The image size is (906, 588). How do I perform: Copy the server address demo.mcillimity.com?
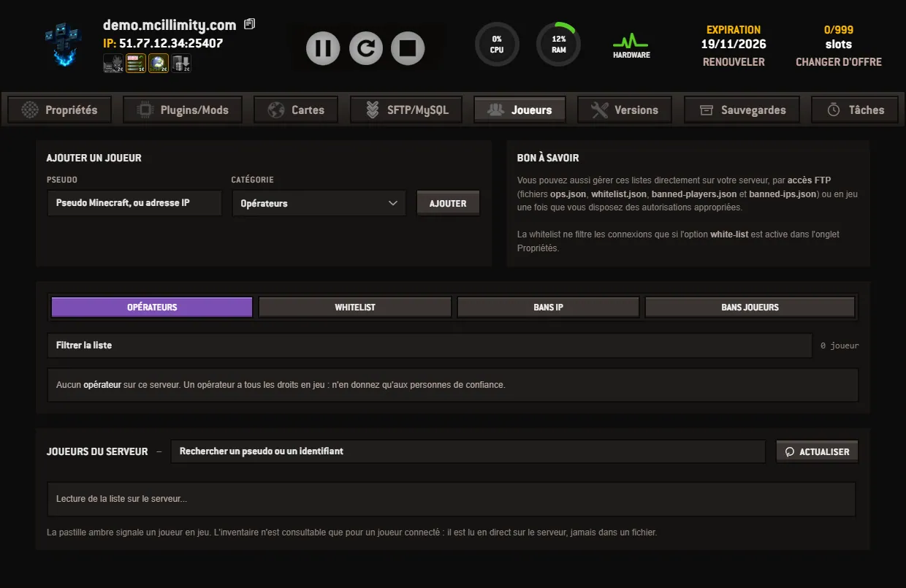coord(250,24)
